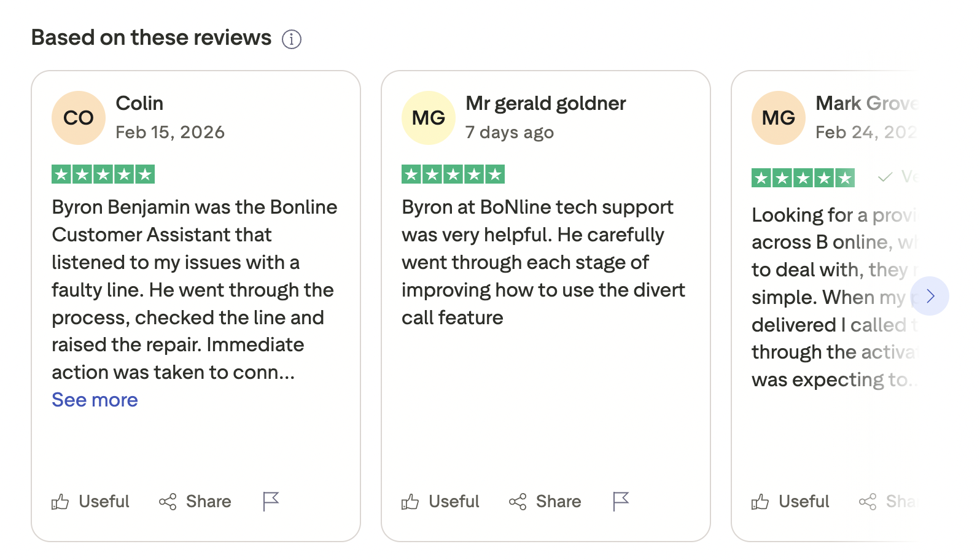Click the Share icon on Mark Grove's review
This screenshot has width=980, height=560.
[x=867, y=502]
